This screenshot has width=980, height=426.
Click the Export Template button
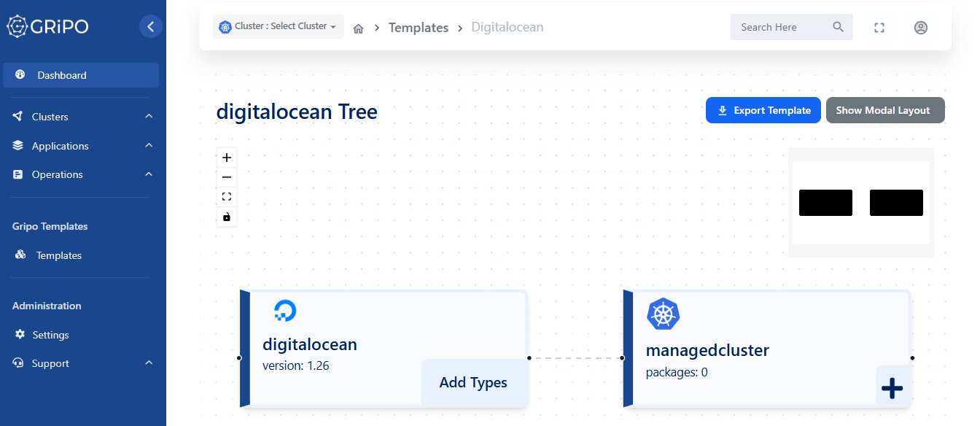(763, 110)
